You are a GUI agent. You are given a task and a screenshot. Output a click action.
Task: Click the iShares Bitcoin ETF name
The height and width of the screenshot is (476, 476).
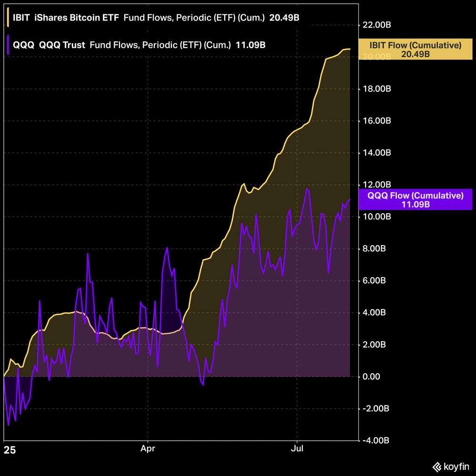click(77, 18)
